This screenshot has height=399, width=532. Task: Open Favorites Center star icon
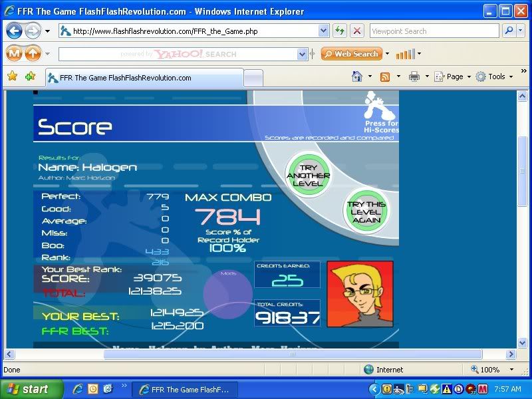[12, 76]
